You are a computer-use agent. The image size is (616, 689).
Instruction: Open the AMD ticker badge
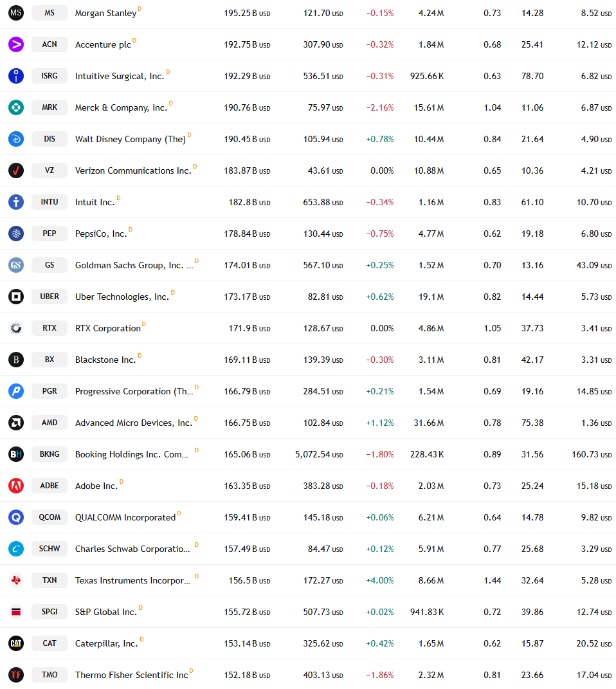pyautogui.click(x=50, y=423)
